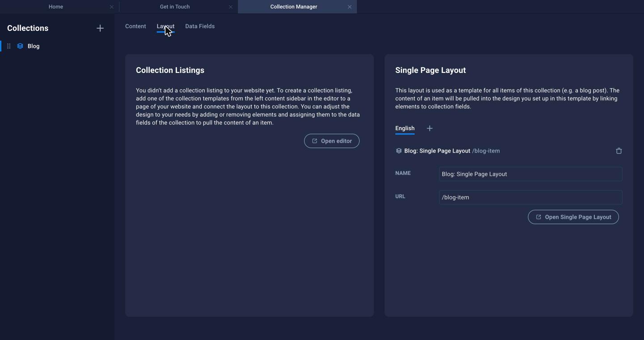Click the Blog collection layers icon
The width and height of the screenshot is (644, 340).
(20, 46)
